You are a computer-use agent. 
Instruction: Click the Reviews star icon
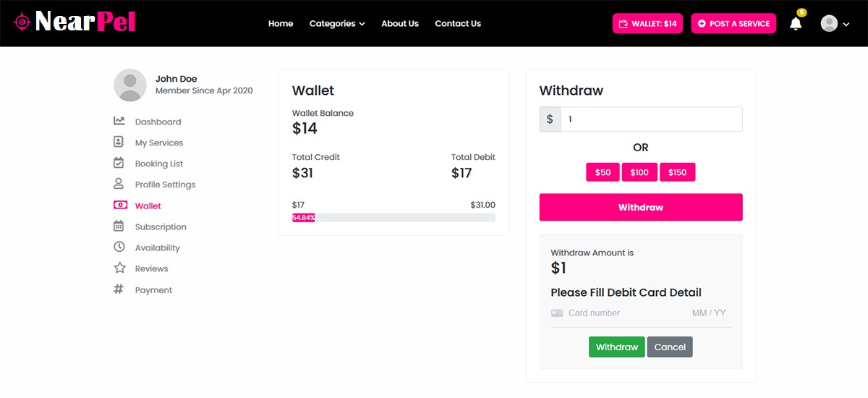click(x=119, y=268)
